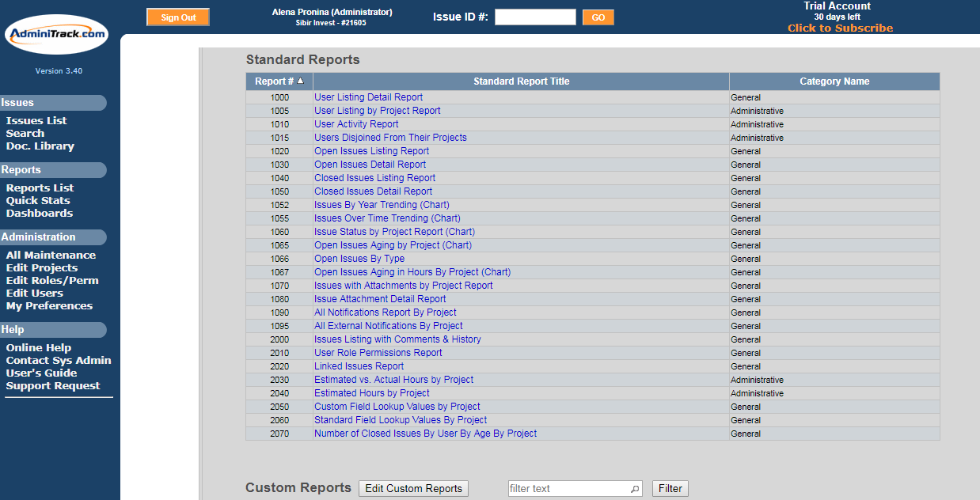Open Reports List in the sidebar
The width and height of the screenshot is (980, 500).
[x=40, y=188]
